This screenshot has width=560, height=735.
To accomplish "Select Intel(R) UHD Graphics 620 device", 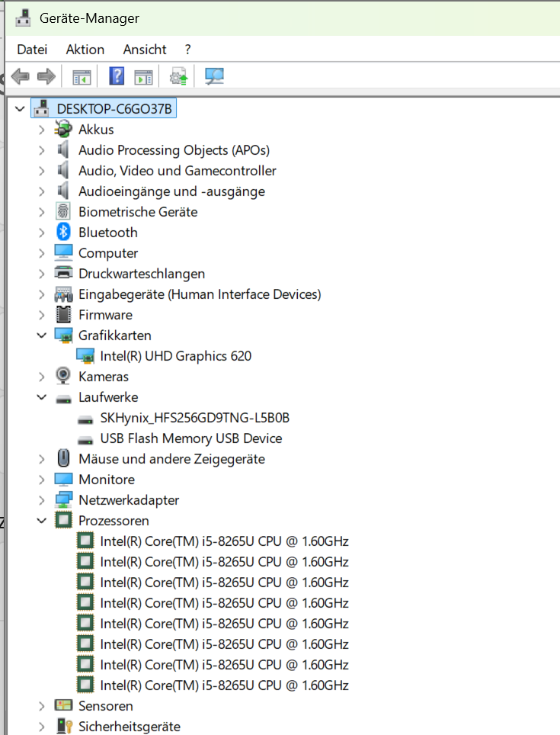I will point(175,356).
